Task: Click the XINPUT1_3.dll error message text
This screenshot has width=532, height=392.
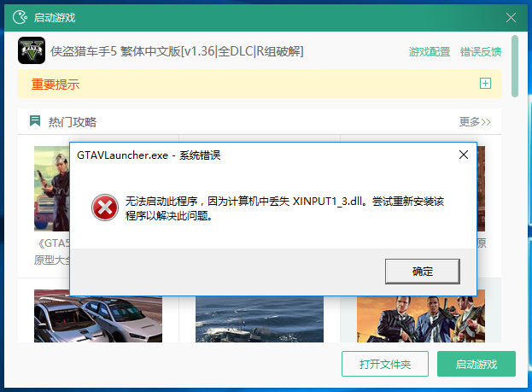Action: click(x=284, y=208)
